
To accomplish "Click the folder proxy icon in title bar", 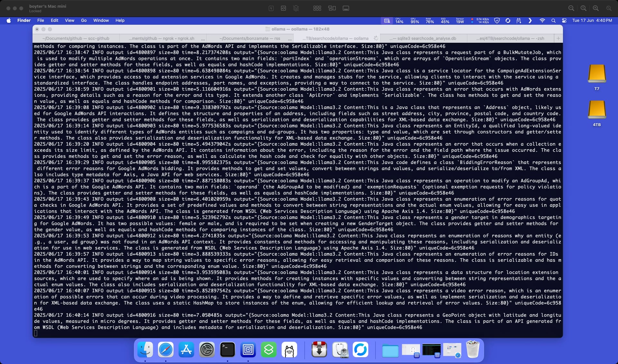I will pyautogui.click(x=267, y=29).
